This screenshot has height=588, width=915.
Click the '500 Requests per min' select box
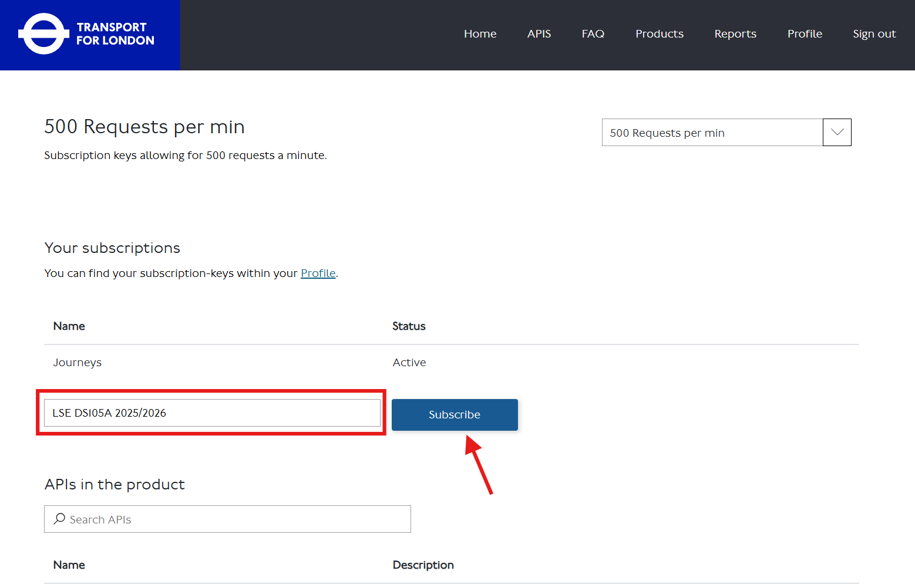click(712, 133)
